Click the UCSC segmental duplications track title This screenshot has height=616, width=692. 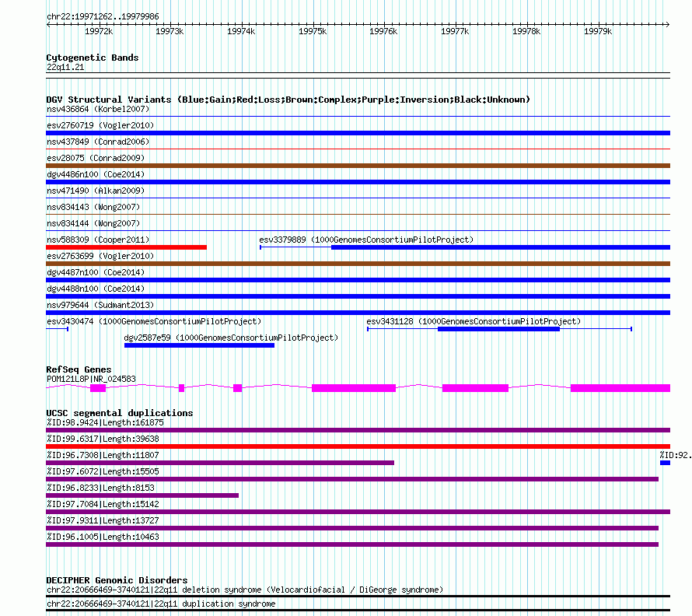tap(120, 413)
